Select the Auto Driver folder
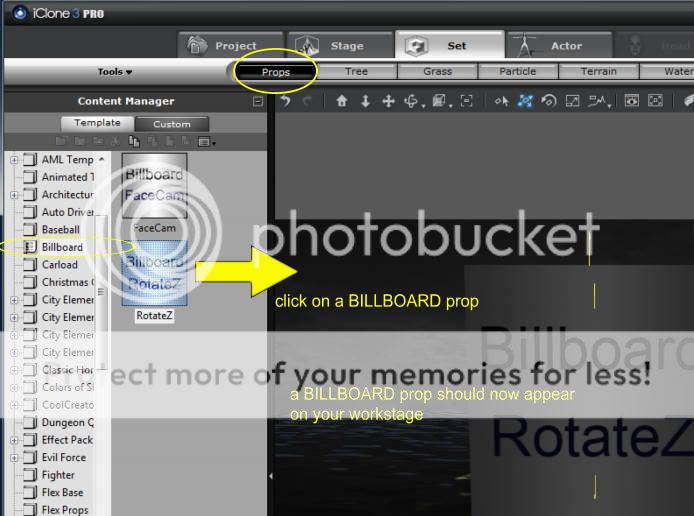The image size is (694, 516). [x=68, y=212]
